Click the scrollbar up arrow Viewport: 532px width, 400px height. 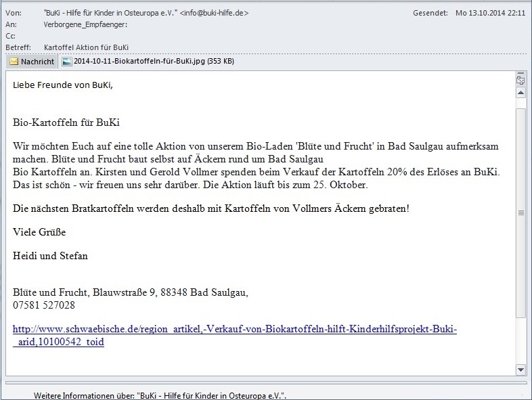pos(520,93)
